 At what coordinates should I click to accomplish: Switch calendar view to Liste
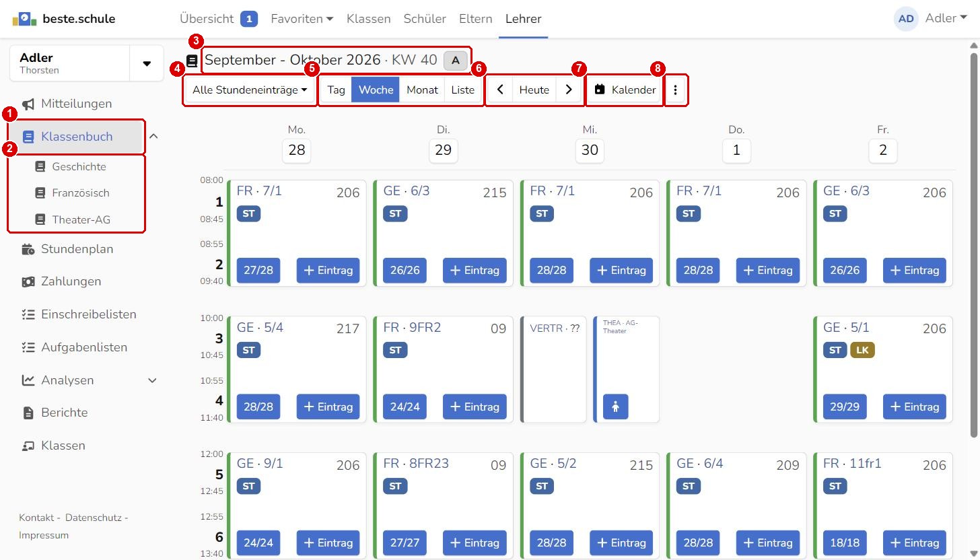[462, 90]
